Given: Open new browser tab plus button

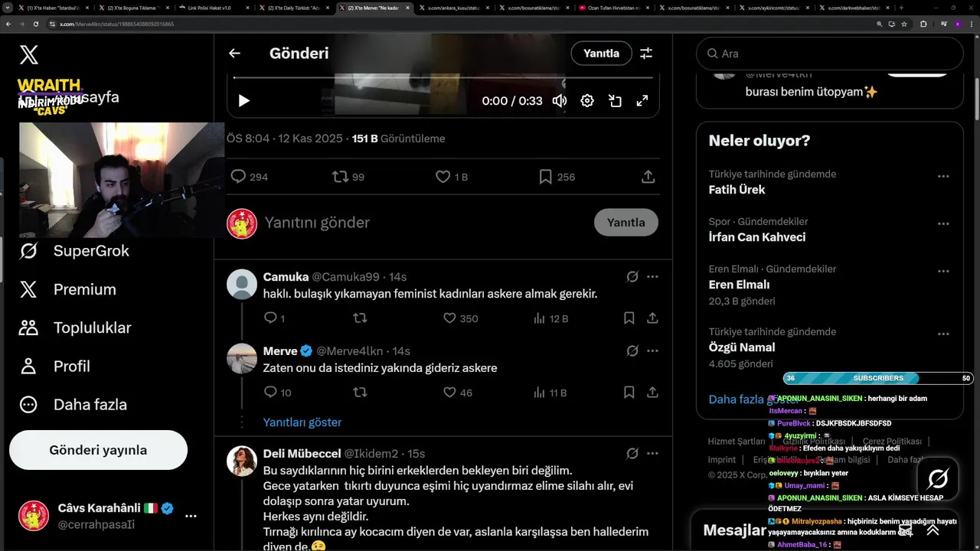Looking at the screenshot, I should click(901, 8).
